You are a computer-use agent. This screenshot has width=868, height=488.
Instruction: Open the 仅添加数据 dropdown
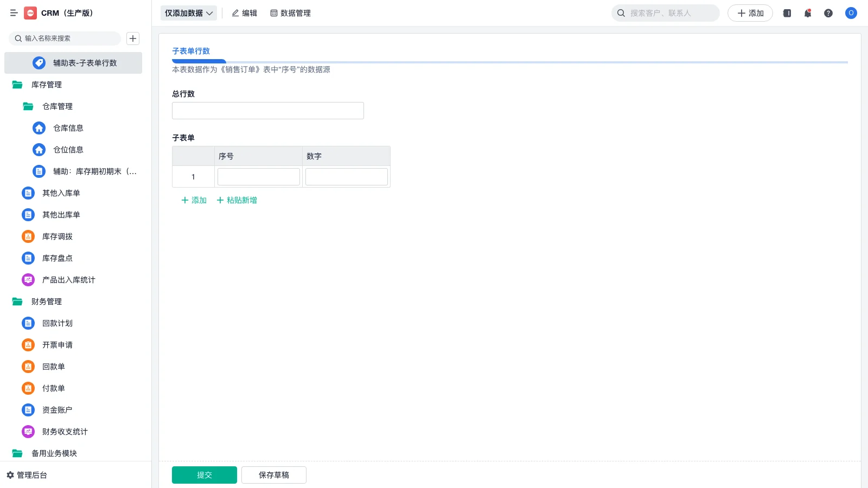pos(188,12)
